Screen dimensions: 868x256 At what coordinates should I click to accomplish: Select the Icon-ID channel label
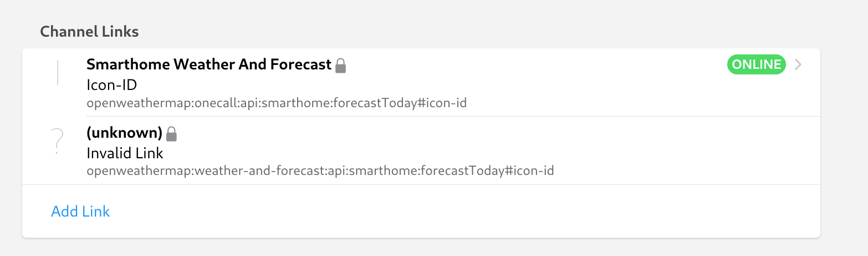(x=111, y=85)
